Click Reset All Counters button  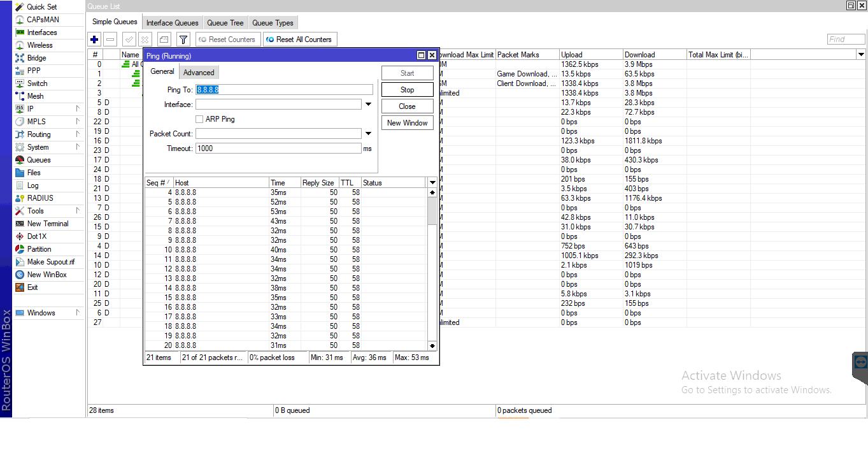point(299,40)
